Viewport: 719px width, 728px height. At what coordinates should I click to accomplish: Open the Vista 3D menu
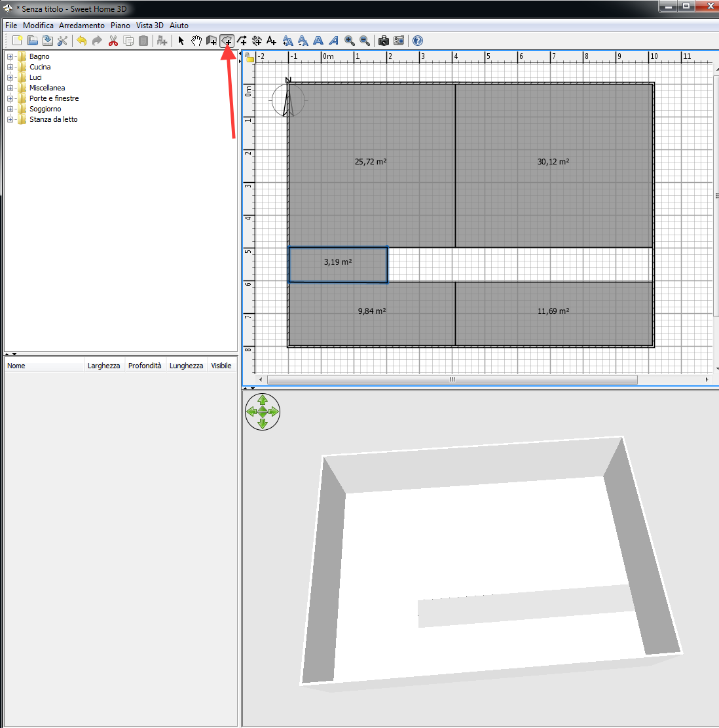(149, 26)
